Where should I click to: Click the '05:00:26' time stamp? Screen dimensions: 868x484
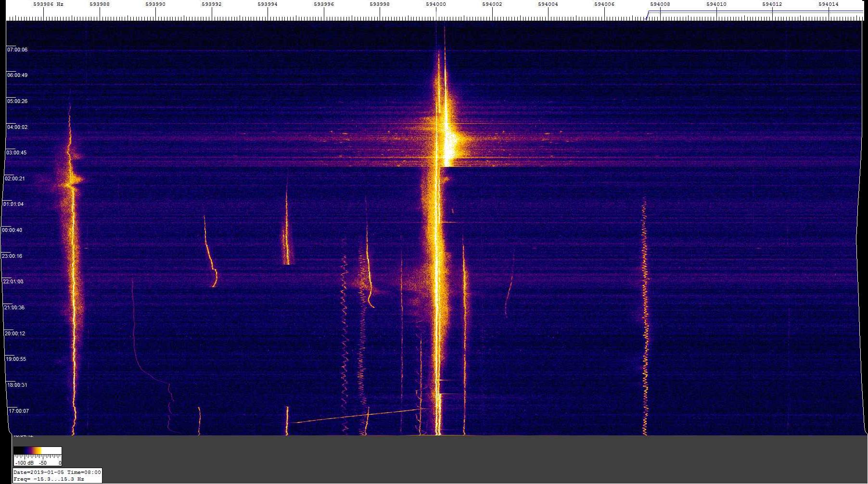17,102
